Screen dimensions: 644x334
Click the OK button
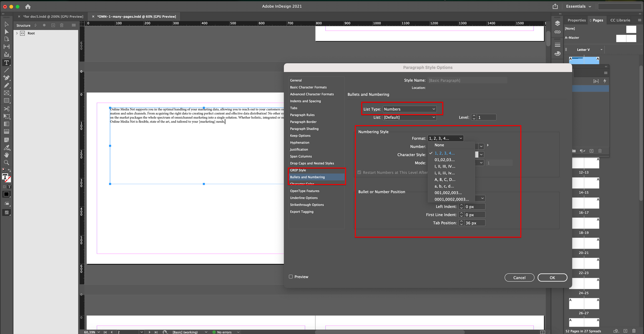point(552,277)
